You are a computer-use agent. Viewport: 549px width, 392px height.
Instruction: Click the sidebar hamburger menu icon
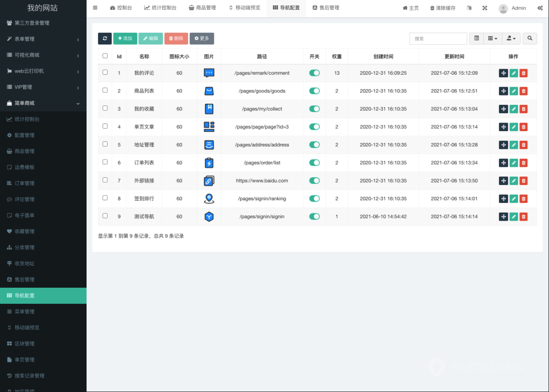point(95,8)
